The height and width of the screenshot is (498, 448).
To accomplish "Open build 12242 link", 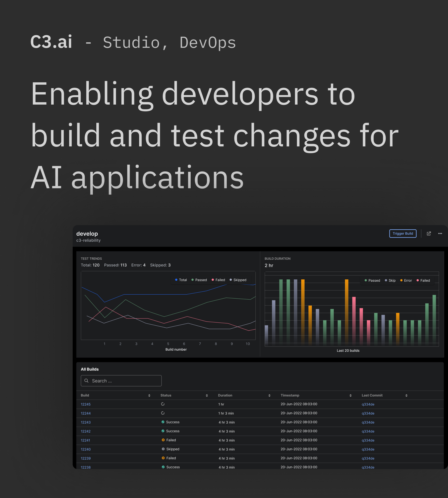I will coord(86,431).
